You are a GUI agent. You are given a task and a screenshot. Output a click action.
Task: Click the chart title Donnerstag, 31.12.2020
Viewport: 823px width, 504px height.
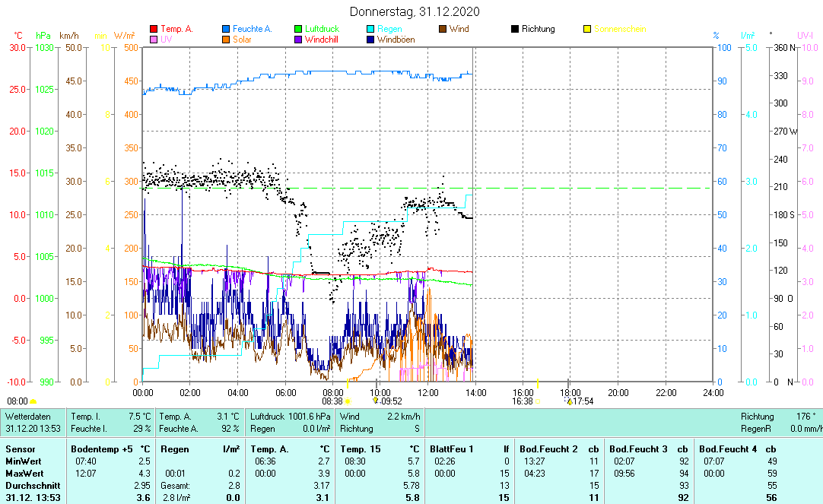(x=415, y=11)
